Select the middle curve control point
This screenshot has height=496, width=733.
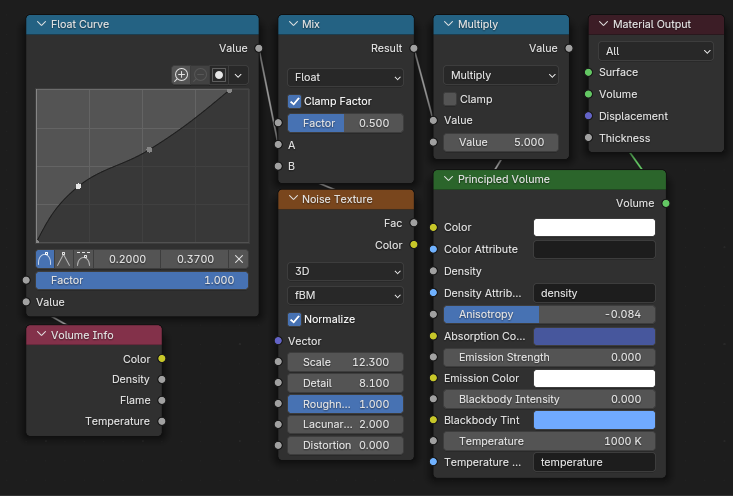pos(149,150)
